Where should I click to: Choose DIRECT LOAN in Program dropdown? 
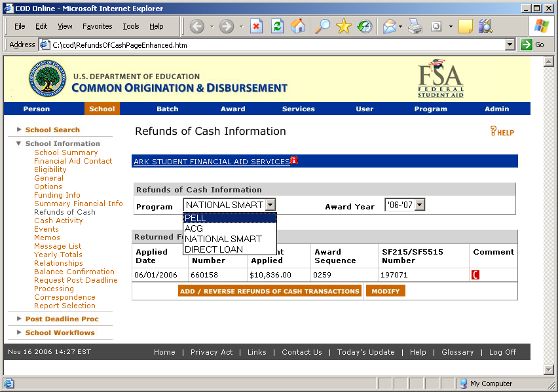229,249
